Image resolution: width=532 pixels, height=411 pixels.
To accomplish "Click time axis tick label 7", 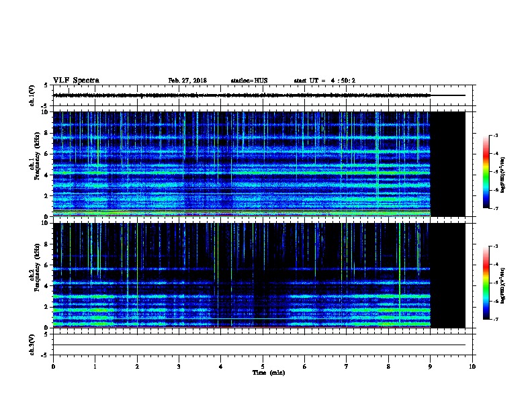I will click(347, 367).
